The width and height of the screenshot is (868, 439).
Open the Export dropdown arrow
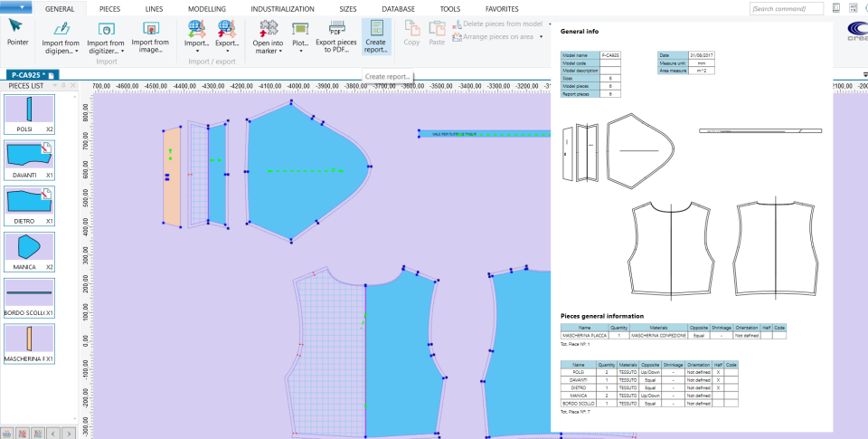coord(227,51)
